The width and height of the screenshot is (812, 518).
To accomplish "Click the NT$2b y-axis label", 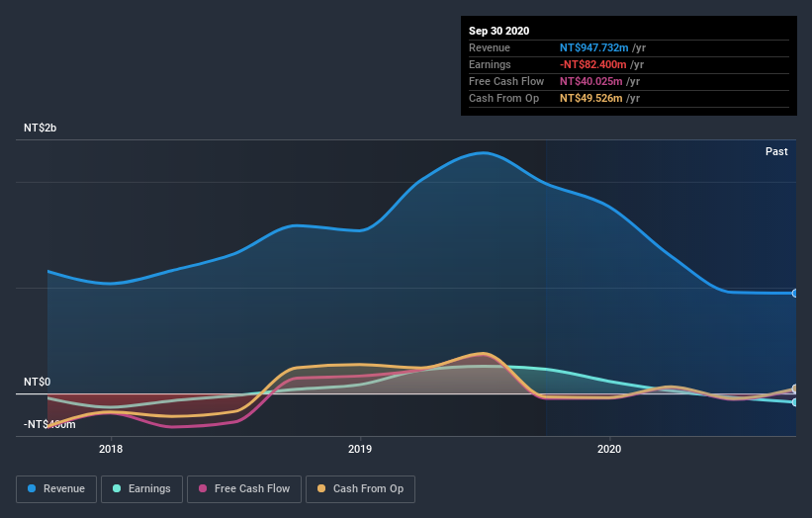I will click(x=40, y=128).
